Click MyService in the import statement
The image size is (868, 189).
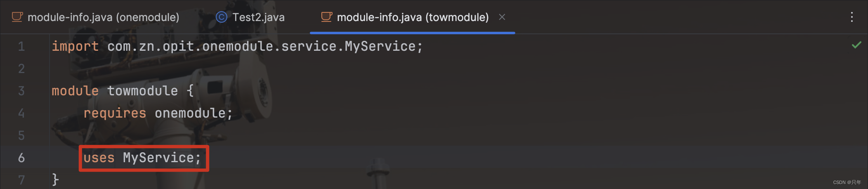pos(380,46)
